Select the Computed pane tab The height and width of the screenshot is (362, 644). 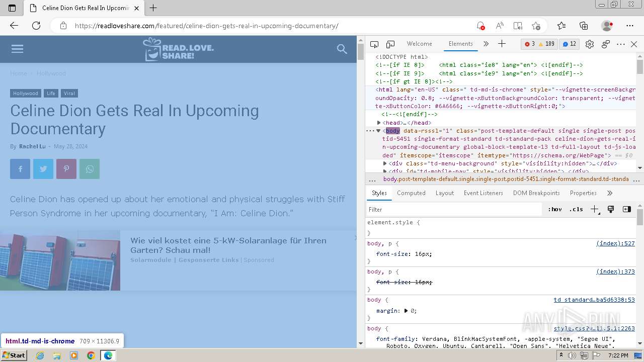click(411, 193)
